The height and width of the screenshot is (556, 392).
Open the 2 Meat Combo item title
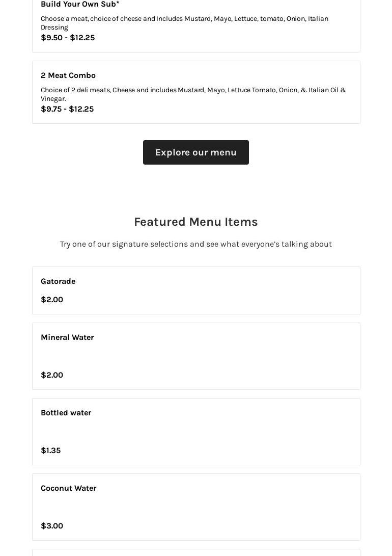[68, 75]
